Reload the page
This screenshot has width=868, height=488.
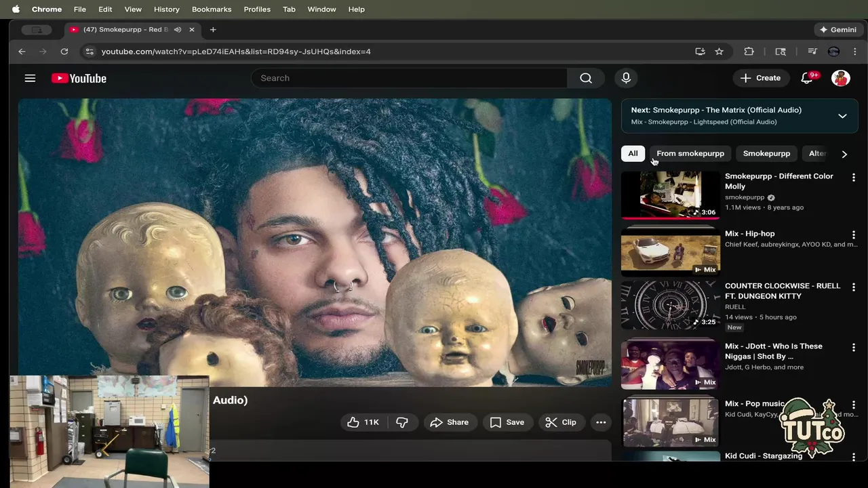tap(64, 52)
